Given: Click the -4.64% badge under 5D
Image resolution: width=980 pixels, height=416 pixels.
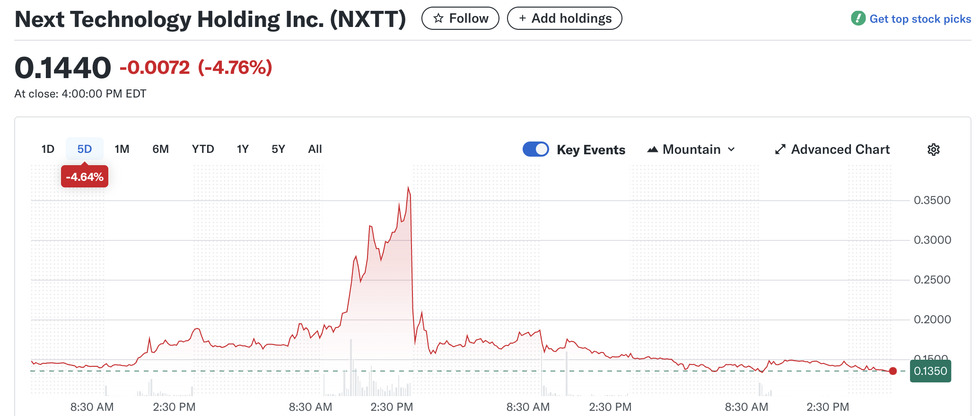Looking at the screenshot, I should 84,176.
